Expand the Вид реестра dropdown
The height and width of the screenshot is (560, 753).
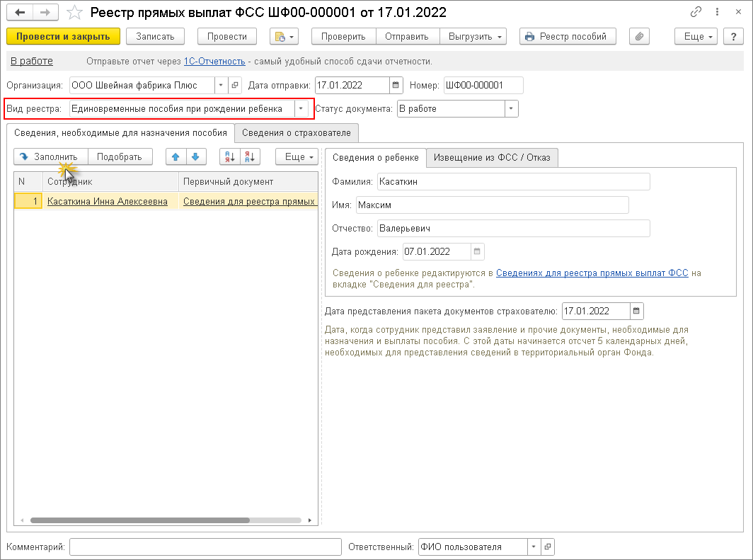tap(301, 109)
